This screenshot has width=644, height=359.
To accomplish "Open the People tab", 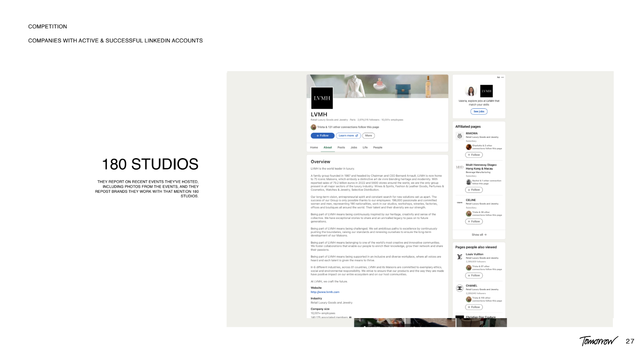I will pyautogui.click(x=378, y=147).
